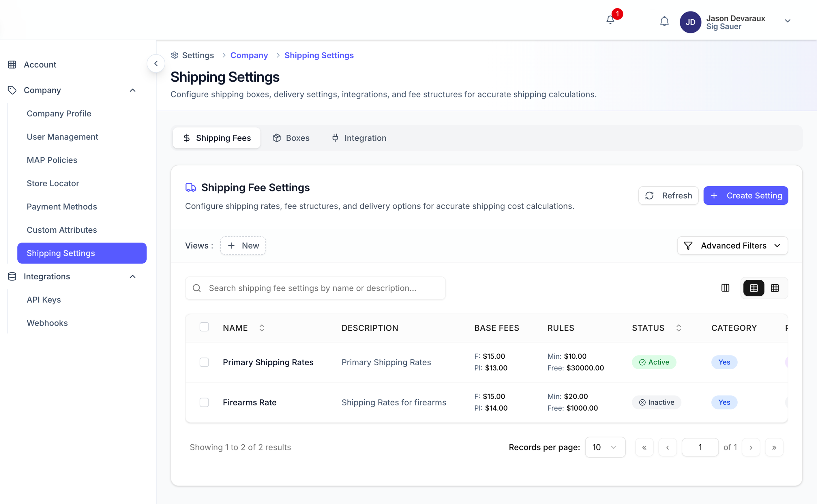Select the dark table view icon
Screen dimensions: 817x504
754,288
